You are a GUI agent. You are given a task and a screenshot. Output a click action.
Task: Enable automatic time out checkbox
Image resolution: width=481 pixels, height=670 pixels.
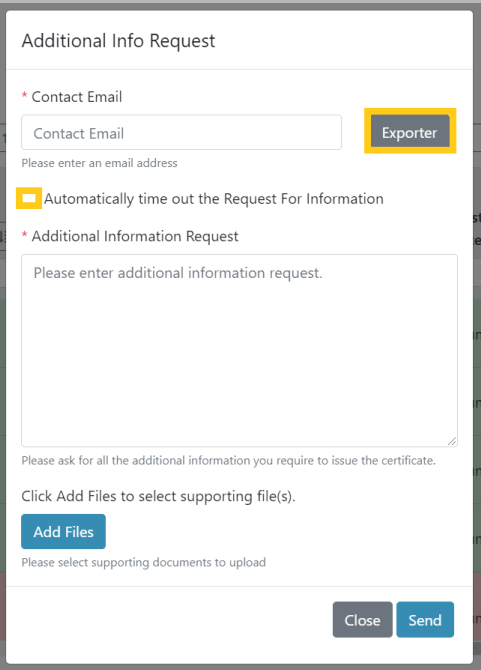click(29, 198)
